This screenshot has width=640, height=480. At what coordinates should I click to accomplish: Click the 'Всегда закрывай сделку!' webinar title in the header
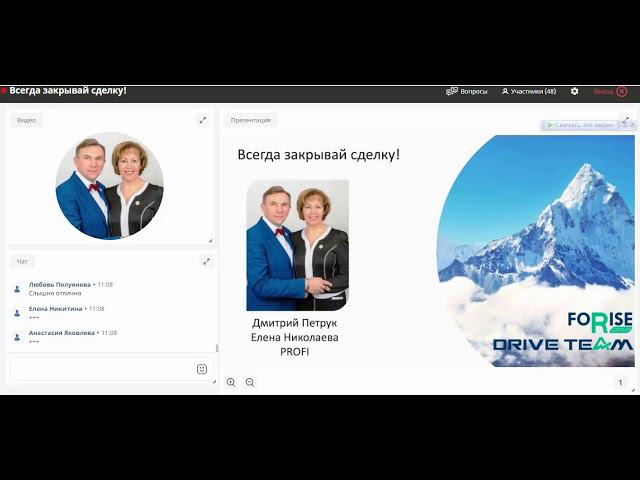click(68, 91)
